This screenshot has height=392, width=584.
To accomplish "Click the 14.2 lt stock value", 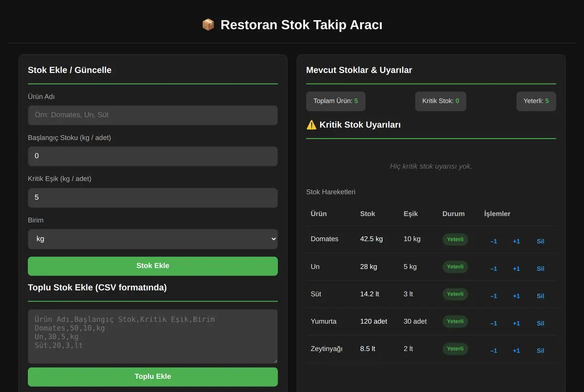I will pos(369,294).
